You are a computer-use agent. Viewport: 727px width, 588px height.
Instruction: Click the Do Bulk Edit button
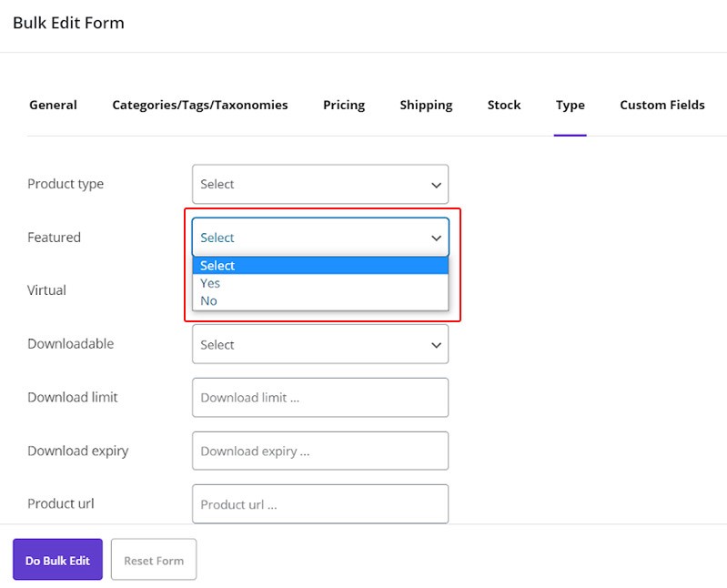(57, 560)
